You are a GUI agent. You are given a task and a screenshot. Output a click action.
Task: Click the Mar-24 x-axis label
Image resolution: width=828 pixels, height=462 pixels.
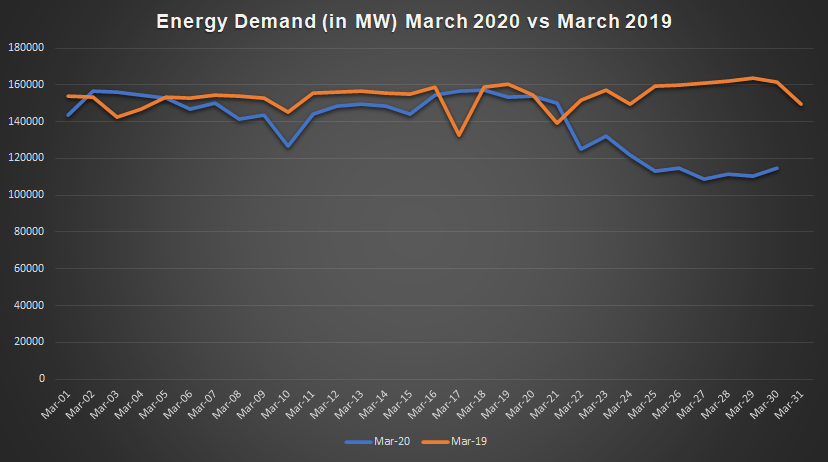point(622,405)
